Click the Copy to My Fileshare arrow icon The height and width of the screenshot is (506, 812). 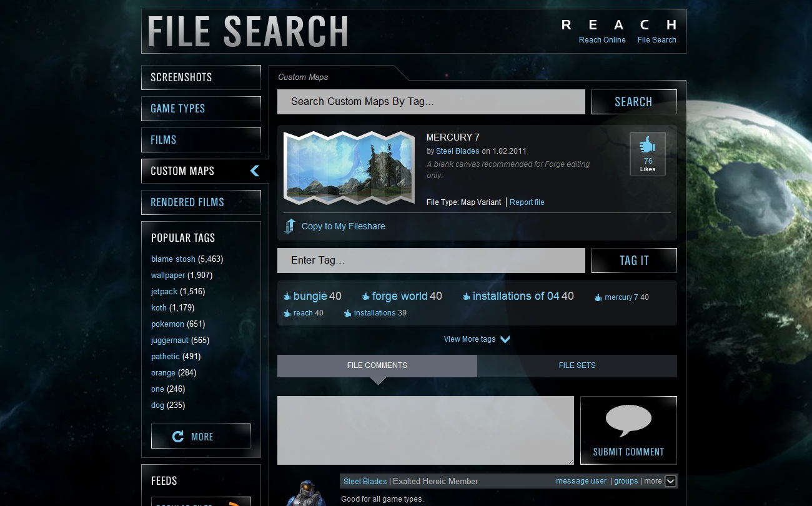coord(289,226)
